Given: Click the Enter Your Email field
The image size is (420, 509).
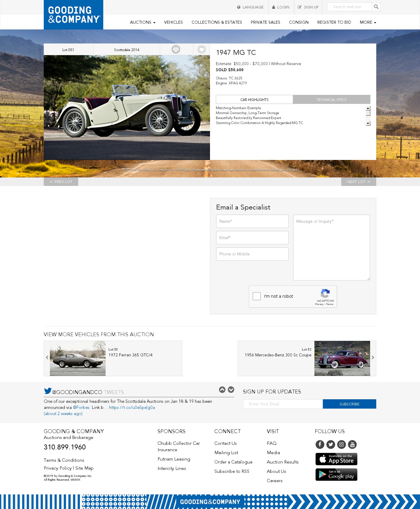Looking at the screenshot, I should (x=283, y=404).
